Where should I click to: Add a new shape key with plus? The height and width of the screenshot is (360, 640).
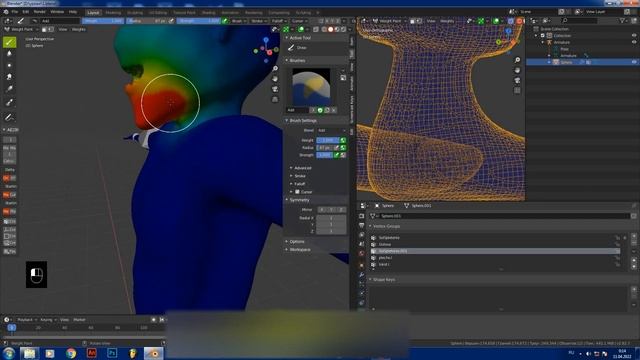[634, 289]
